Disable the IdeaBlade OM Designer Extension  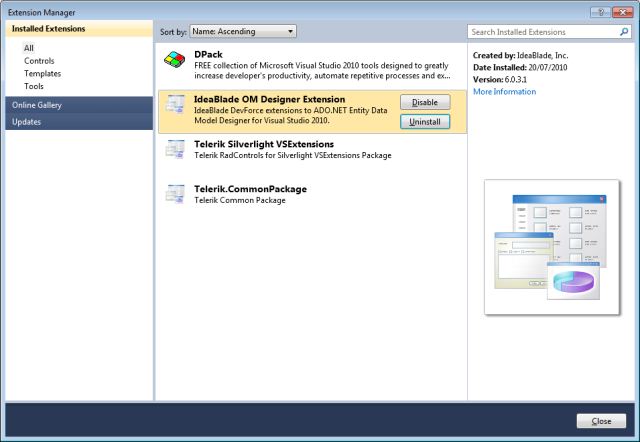pyautogui.click(x=425, y=103)
